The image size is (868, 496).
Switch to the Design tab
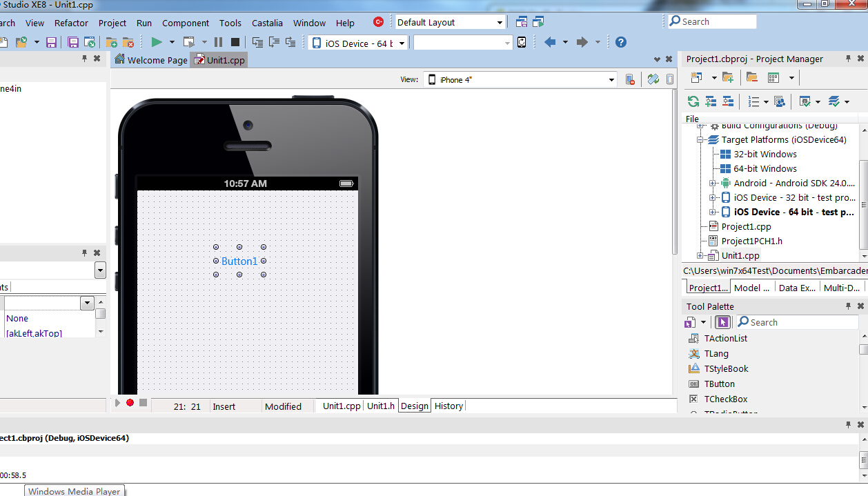pyautogui.click(x=415, y=406)
